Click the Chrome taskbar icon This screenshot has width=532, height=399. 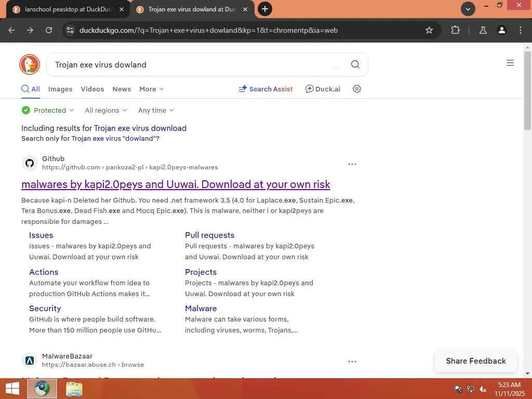tap(42, 389)
